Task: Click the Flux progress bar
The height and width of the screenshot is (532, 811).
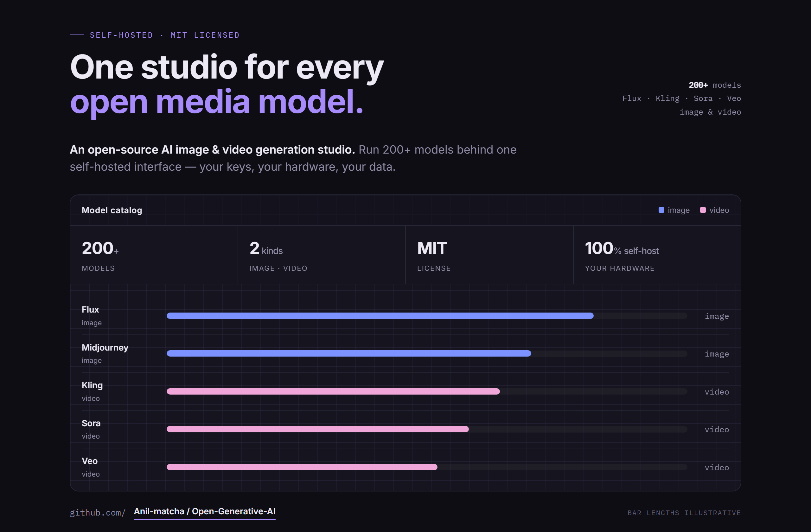Action: (427, 316)
